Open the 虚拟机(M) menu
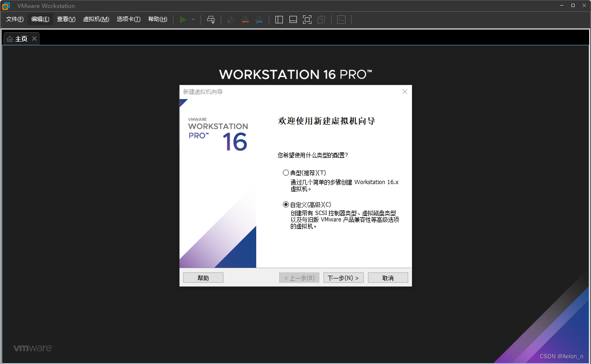 [x=96, y=19]
